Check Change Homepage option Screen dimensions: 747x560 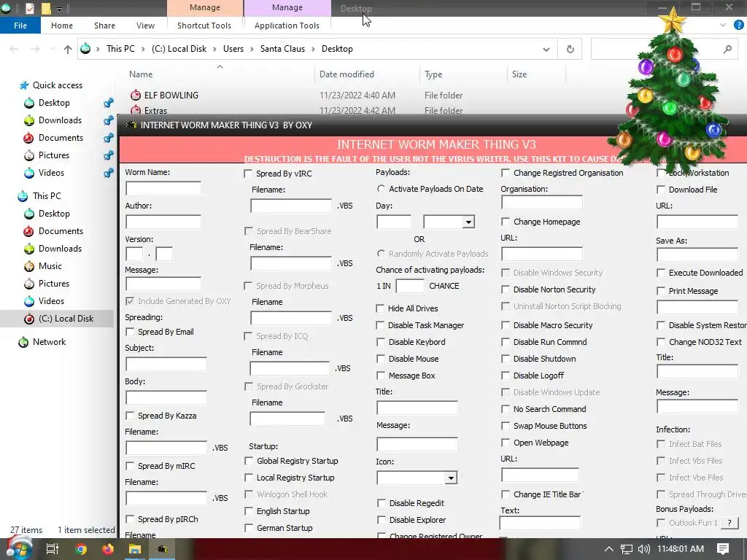[506, 222]
